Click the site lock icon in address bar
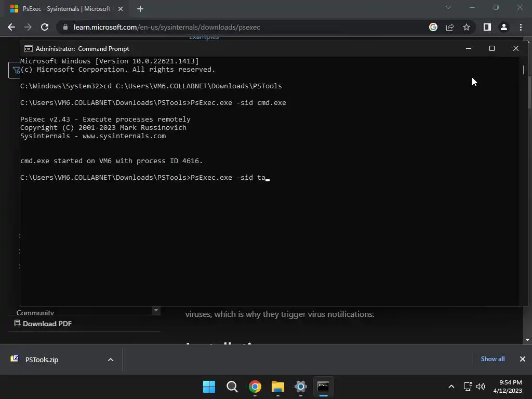 pos(65,27)
